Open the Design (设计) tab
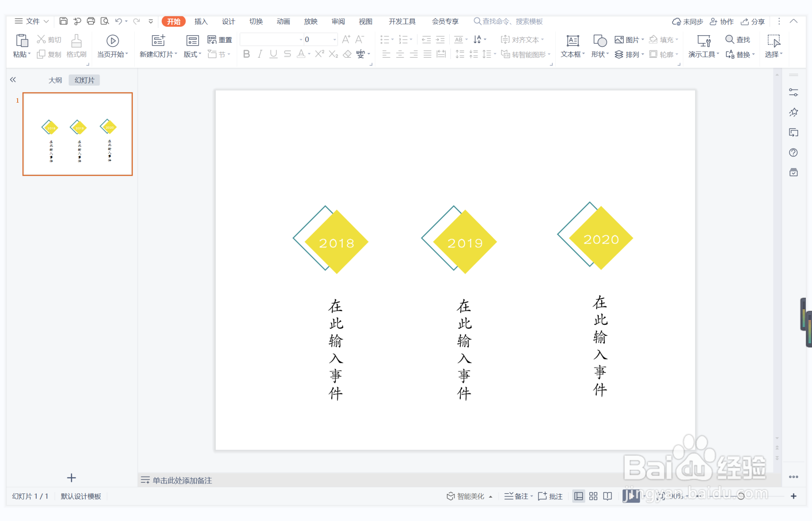The height and width of the screenshot is (521, 812). pos(229,21)
